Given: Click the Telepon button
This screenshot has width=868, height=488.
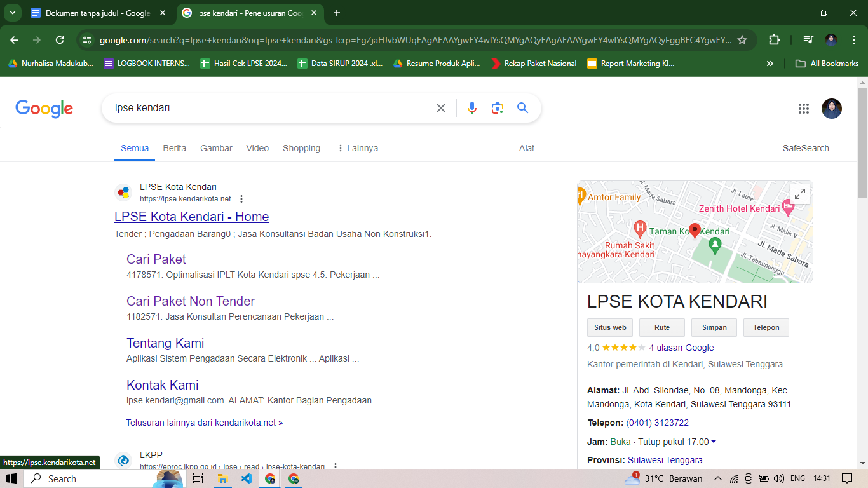Looking at the screenshot, I should [766, 327].
